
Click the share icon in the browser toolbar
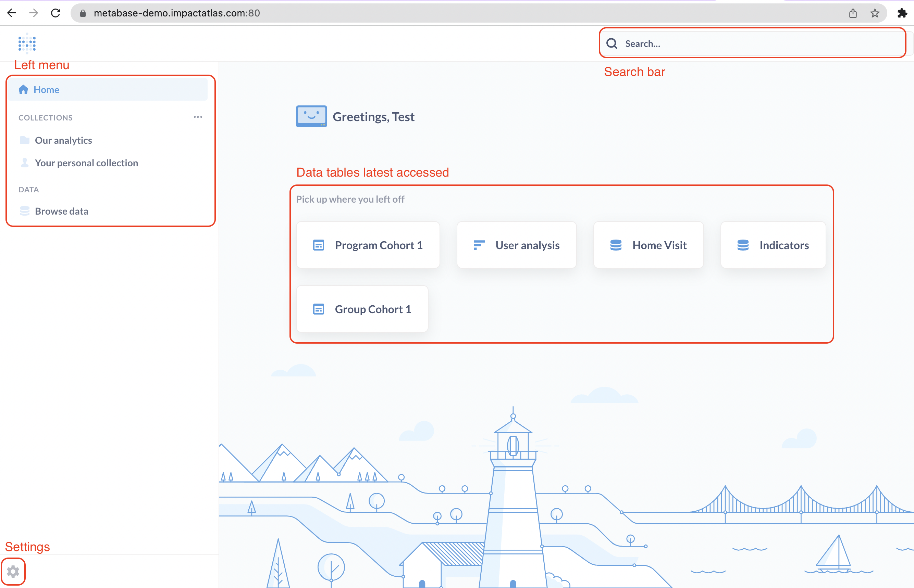853,13
